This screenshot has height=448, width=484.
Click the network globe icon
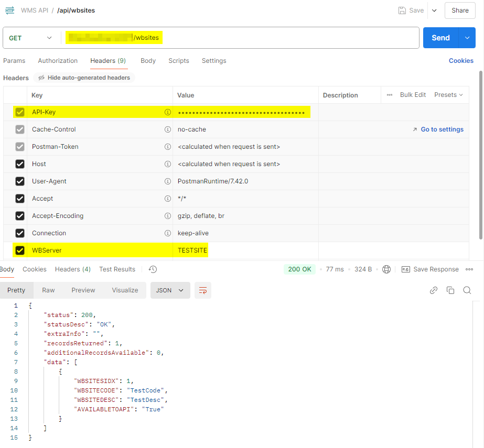click(x=386, y=269)
